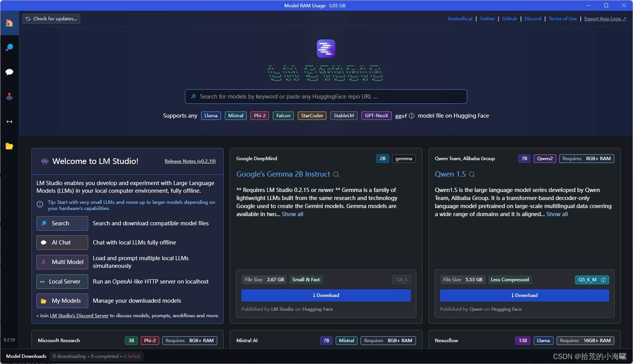633x364 pixels.
Task: Expand Qwen description with Show all
Action: click(557, 214)
